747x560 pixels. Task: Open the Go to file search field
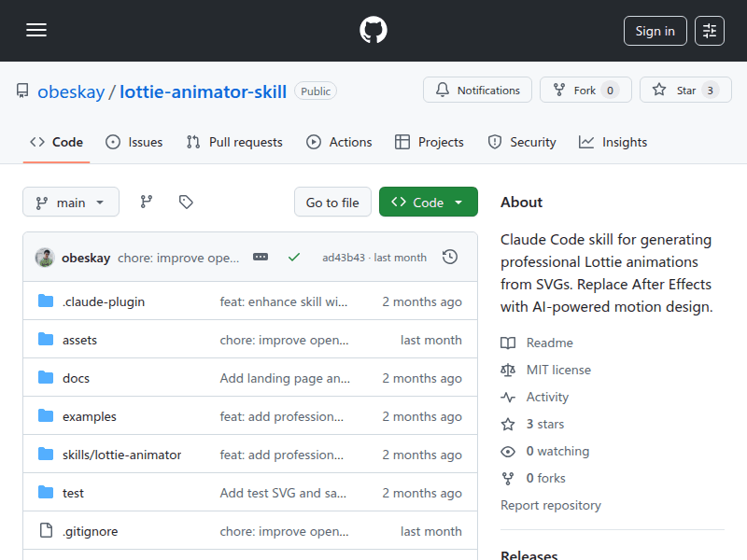pyautogui.click(x=332, y=203)
